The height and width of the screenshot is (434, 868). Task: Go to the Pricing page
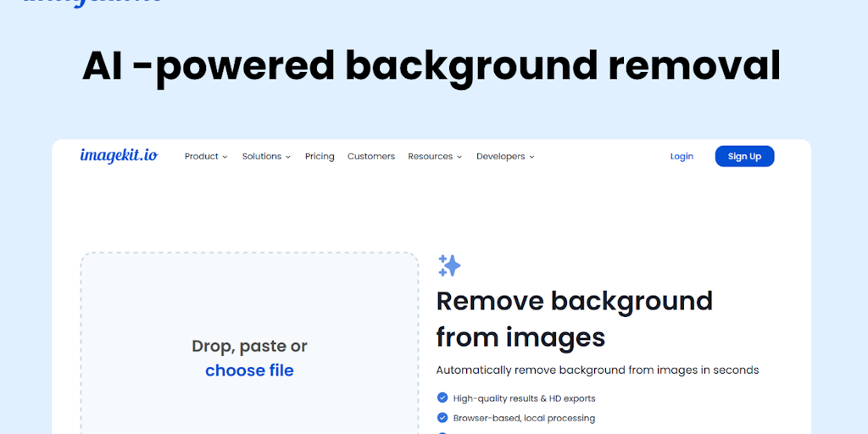point(320,157)
